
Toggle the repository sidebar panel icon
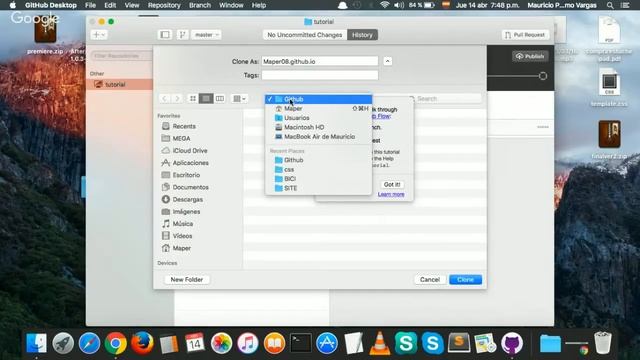click(165, 35)
